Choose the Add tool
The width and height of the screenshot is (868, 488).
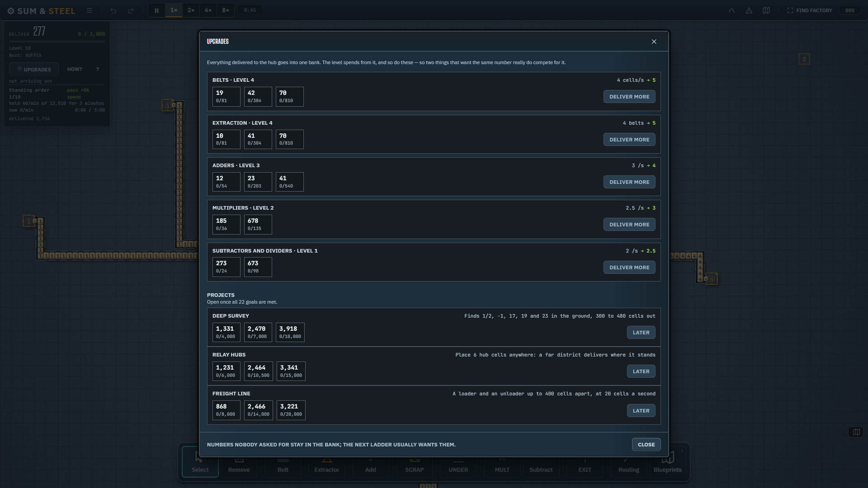click(371, 462)
